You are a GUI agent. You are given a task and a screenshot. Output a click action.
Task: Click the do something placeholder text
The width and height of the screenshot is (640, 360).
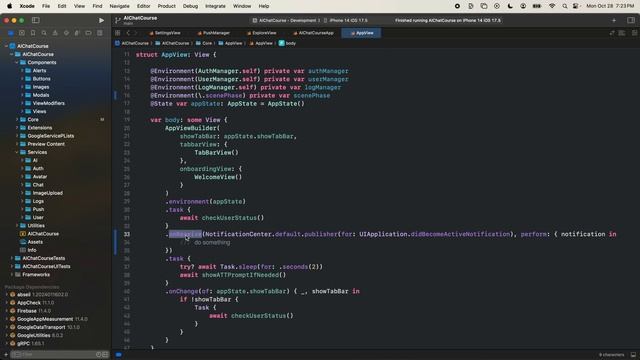pyautogui.click(x=212, y=242)
